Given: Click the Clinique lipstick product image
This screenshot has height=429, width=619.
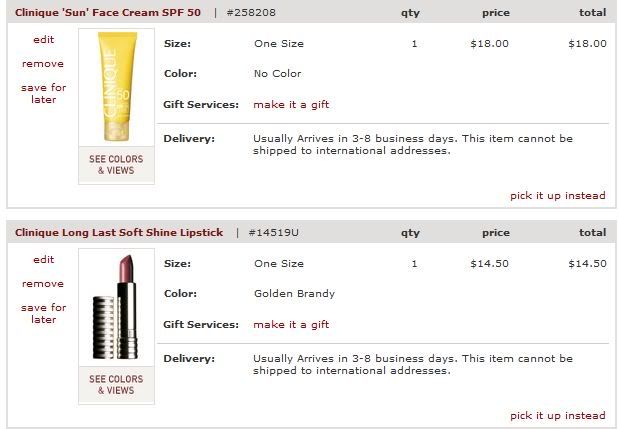Looking at the screenshot, I should click(x=116, y=308).
